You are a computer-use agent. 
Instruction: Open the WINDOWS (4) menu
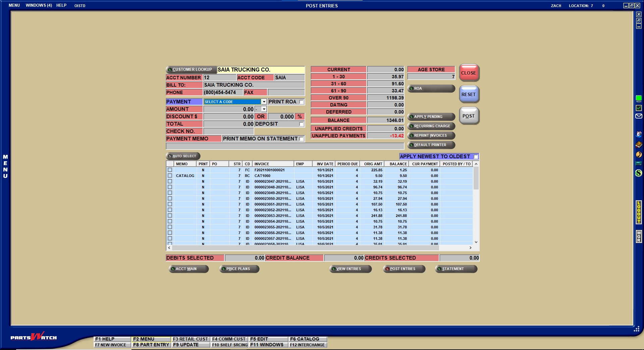(39, 5)
